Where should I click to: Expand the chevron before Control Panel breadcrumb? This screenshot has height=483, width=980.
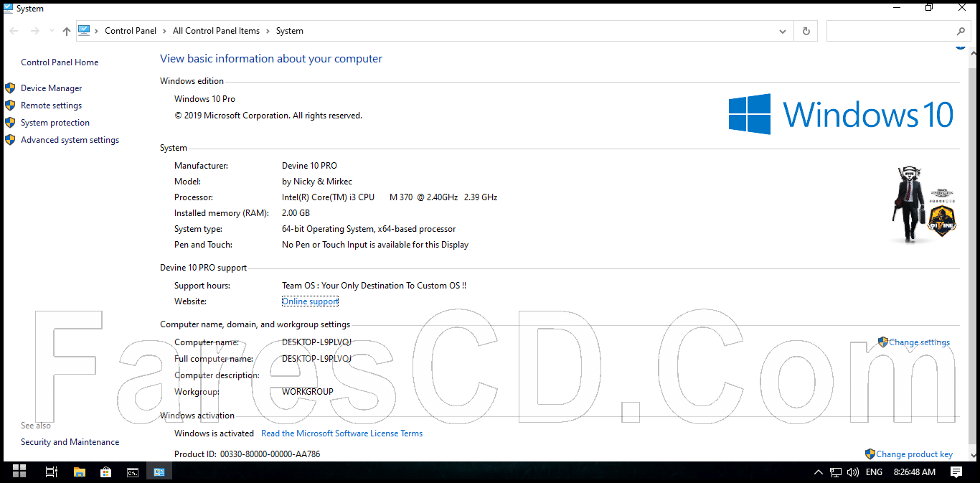(97, 31)
